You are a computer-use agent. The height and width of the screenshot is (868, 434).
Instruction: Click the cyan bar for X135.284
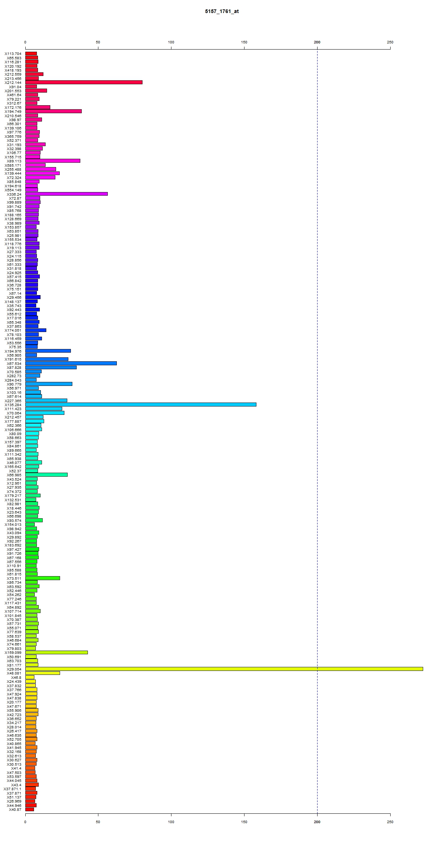(x=141, y=404)
